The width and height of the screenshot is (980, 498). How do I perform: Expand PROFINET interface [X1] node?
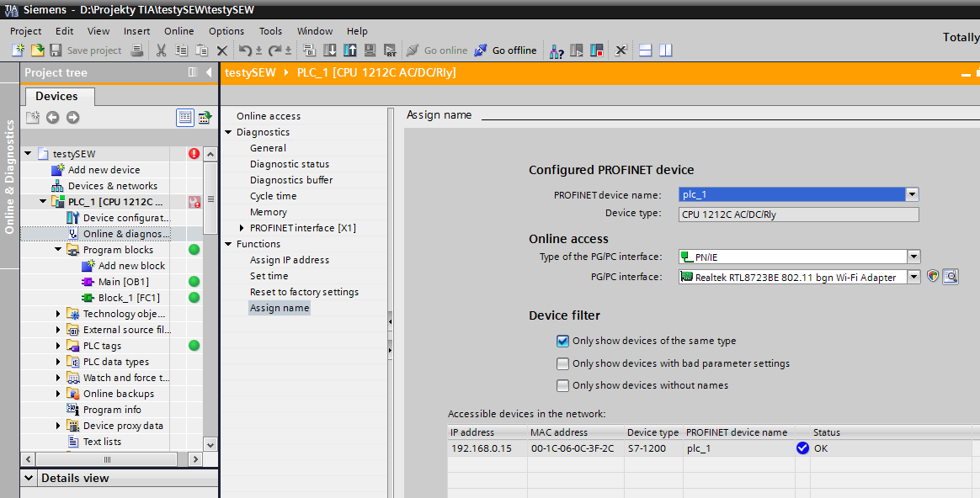(242, 228)
